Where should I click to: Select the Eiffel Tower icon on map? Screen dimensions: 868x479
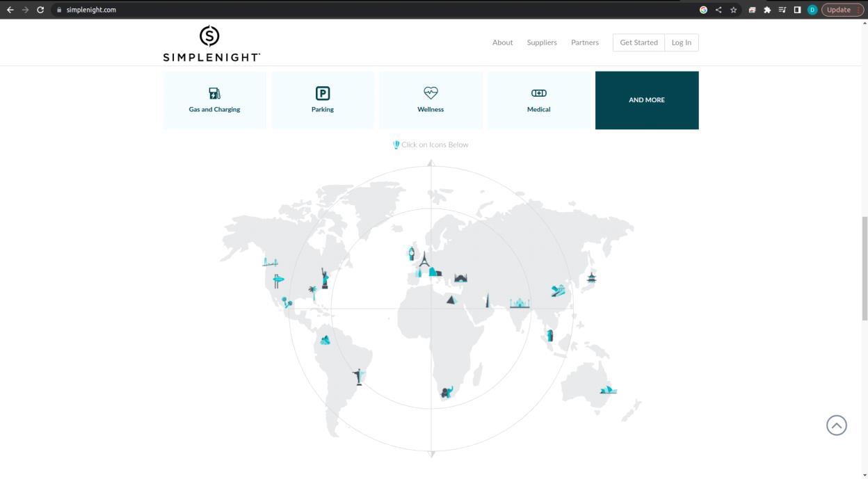pos(424,260)
